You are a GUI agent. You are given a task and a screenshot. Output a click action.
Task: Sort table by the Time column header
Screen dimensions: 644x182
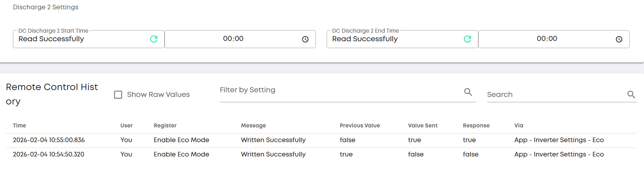point(19,126)
